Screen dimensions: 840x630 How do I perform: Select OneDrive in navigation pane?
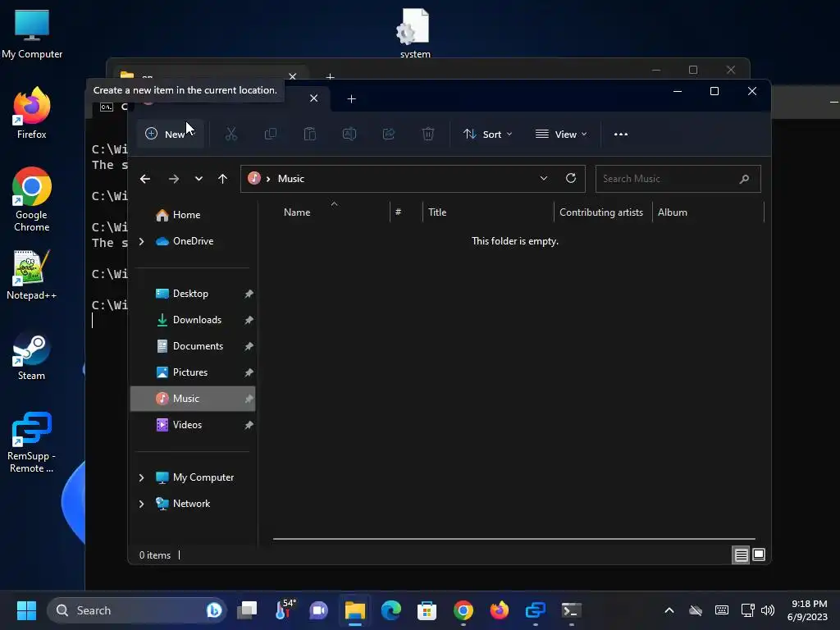[x=193, y=241]
